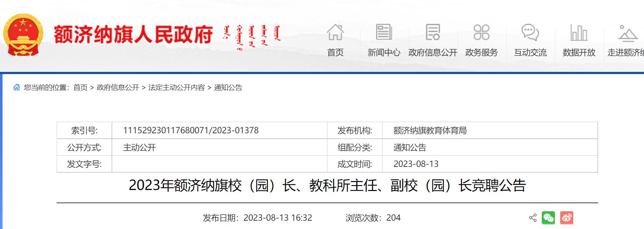Click index number 11152923011768007​1/2023-01378
This screenshot has height=229, width=644.
pyautogui.click(x=191, y=130)
